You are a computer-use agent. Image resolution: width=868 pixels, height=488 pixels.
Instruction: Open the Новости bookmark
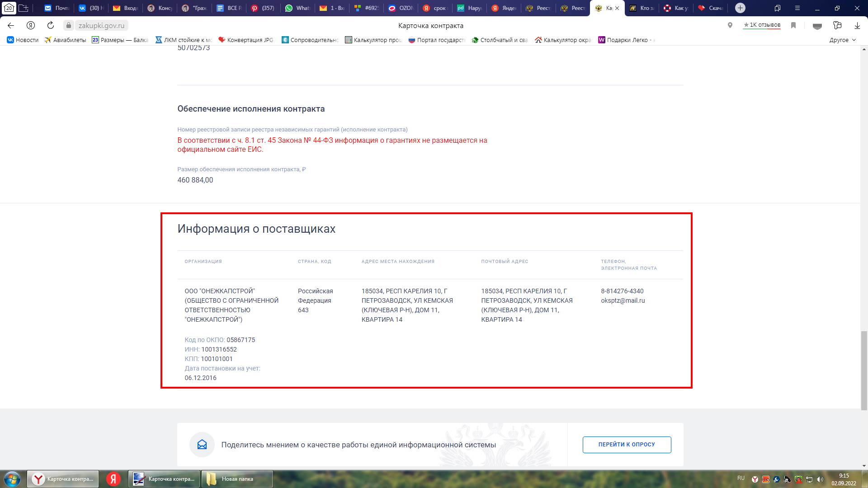[x=23, y=40]
